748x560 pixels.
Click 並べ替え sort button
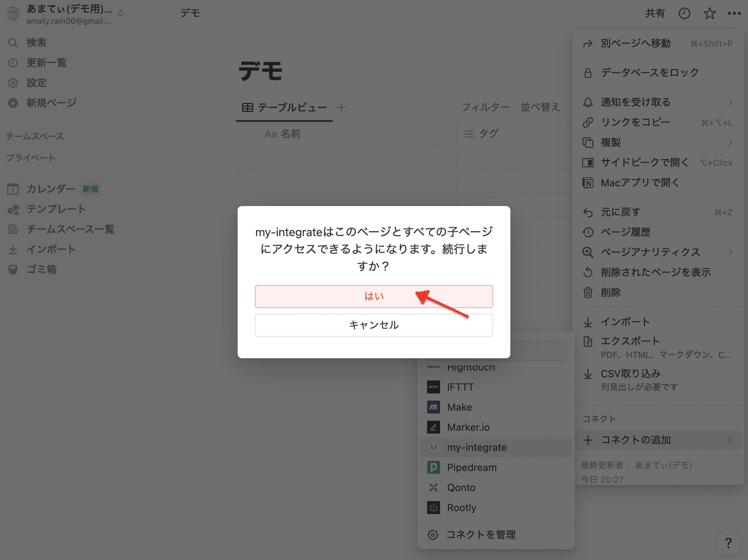pyautogui.click(x=540, y=107)
